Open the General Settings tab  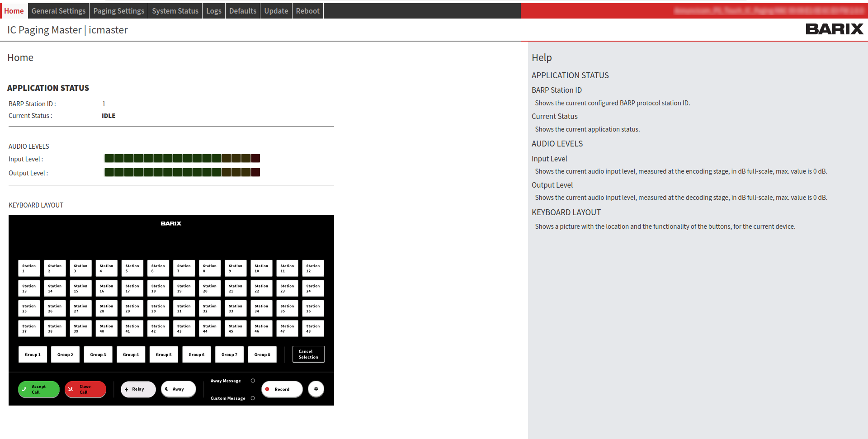click(x=58, y=11)
